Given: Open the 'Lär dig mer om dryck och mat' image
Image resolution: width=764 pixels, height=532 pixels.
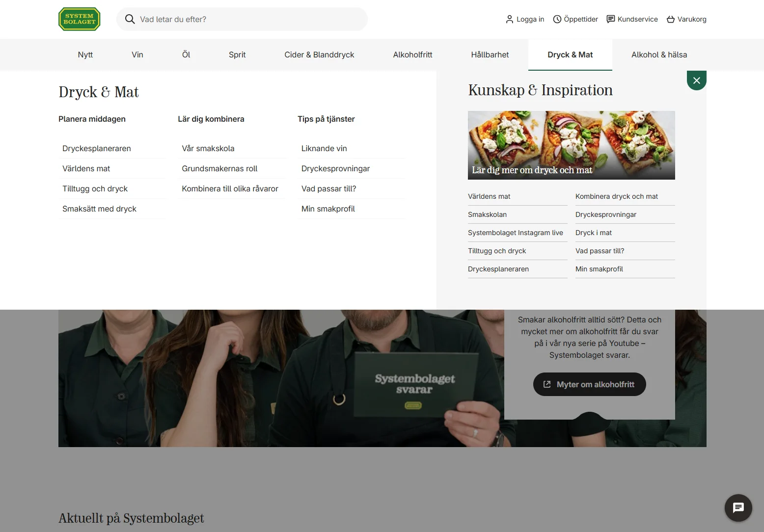Looking at the screenshot, I should click(x=572, y=145).
